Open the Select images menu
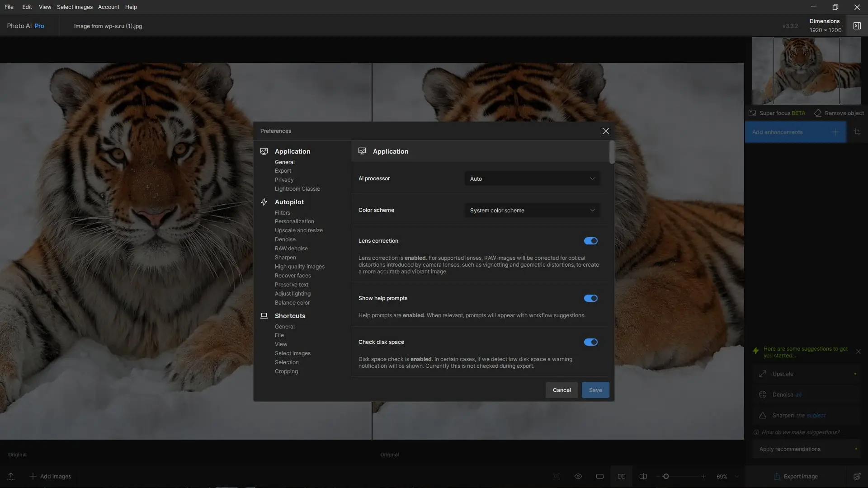Viewport: 868px width, 488px height. click(75, 7)
